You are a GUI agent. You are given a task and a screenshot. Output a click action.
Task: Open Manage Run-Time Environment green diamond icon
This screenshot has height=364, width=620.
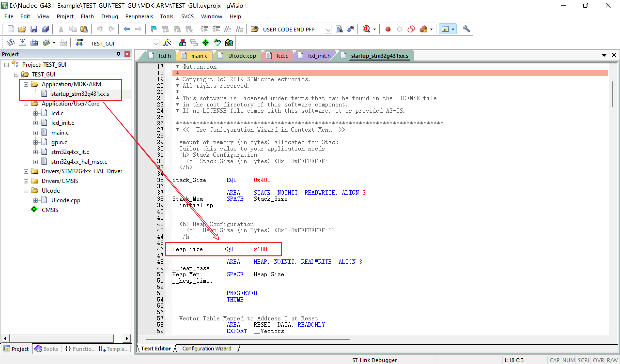[205, 43]
